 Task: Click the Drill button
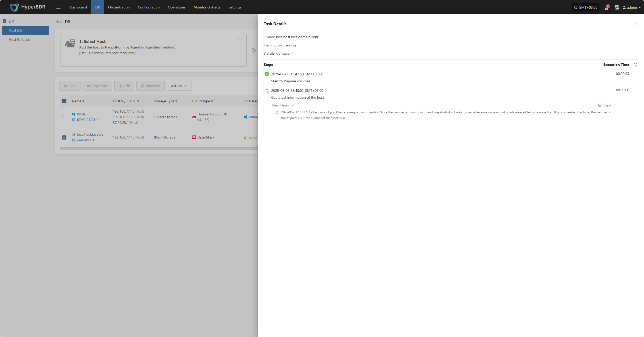pos(124,86)
